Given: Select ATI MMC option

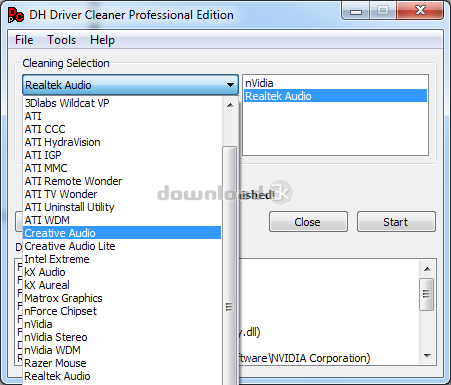Looking at the screenshot, I should coord(122,168).
